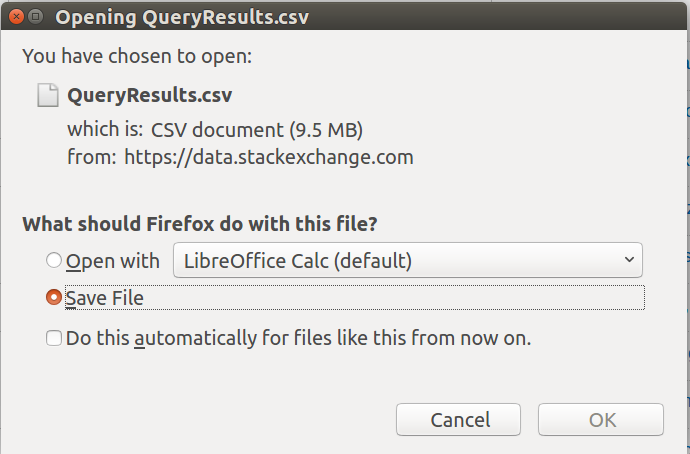
Task: Confirm with the OK button
Action: (x=601, y=420)
